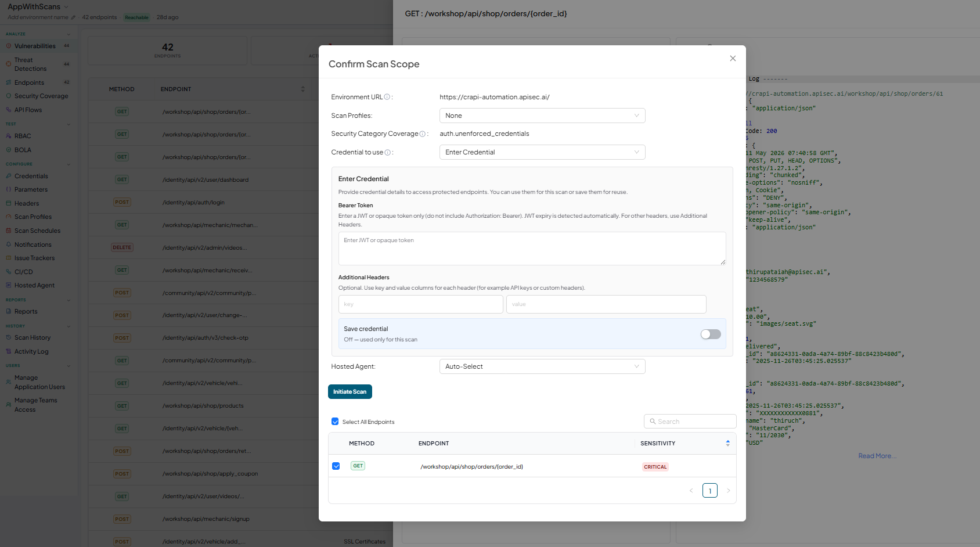This screenshot has height=547, width=980.
Task: Click the Parameters sidebar icon
Action: pyautogui.click(x=9, y=189)
